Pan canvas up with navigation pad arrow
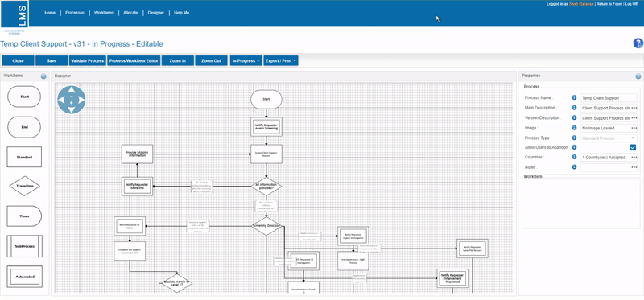 point(71,90)
